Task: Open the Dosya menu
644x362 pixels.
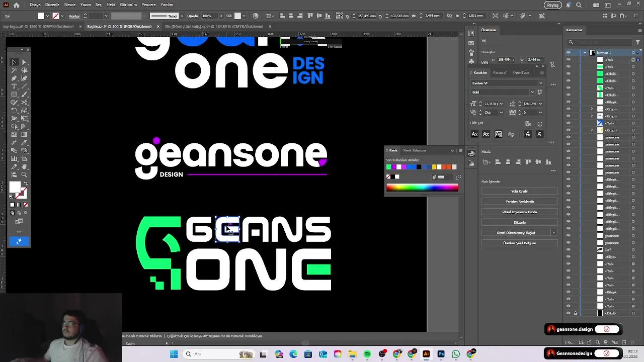Action: [x=35, y=5]
